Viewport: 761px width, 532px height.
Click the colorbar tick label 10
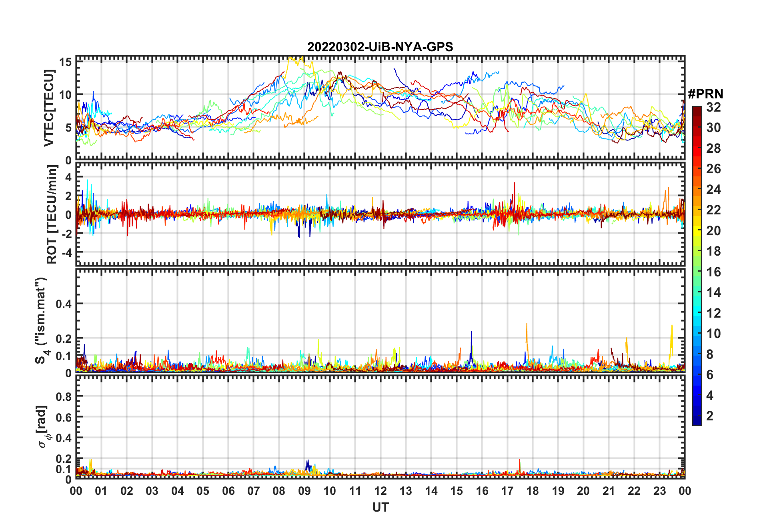(713, 334)
